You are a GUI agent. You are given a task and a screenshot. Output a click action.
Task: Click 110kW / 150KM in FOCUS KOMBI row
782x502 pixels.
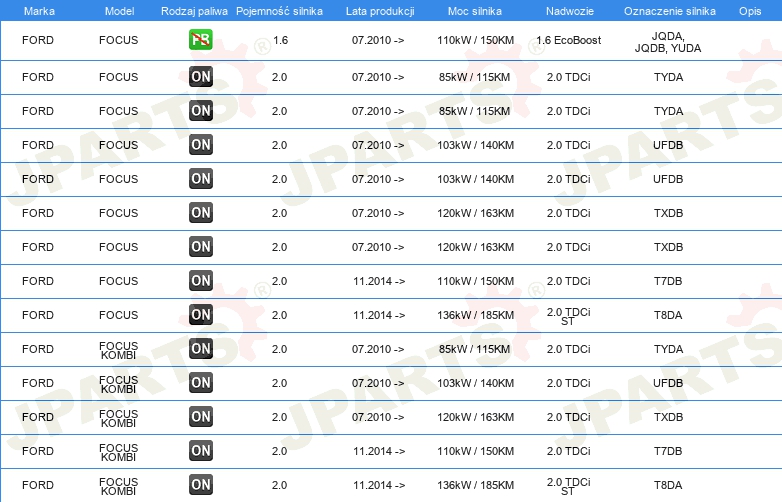[475, 451]
